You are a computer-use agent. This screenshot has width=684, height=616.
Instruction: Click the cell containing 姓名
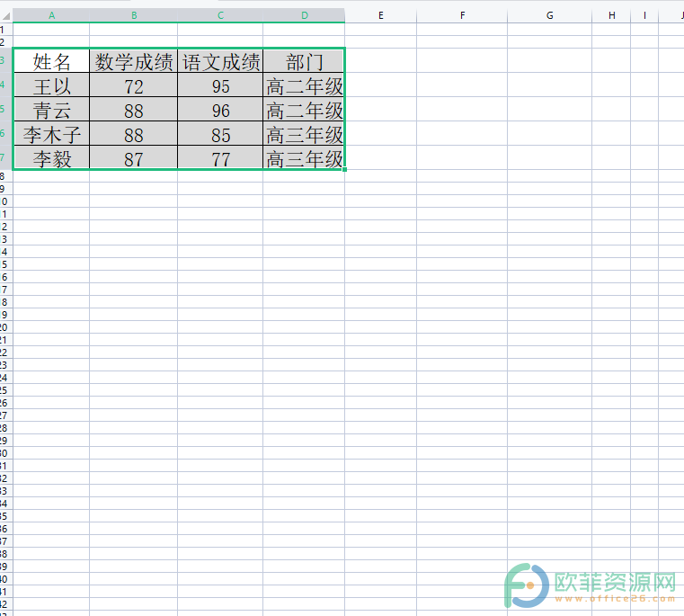click(51, 60)
